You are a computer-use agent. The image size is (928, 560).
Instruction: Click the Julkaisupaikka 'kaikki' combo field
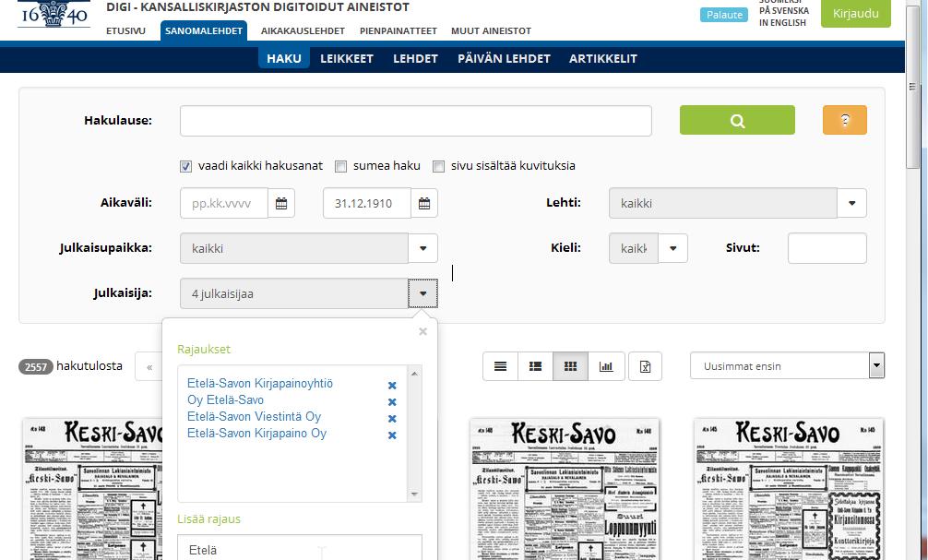pyautogui.click(x=294, y=248)
